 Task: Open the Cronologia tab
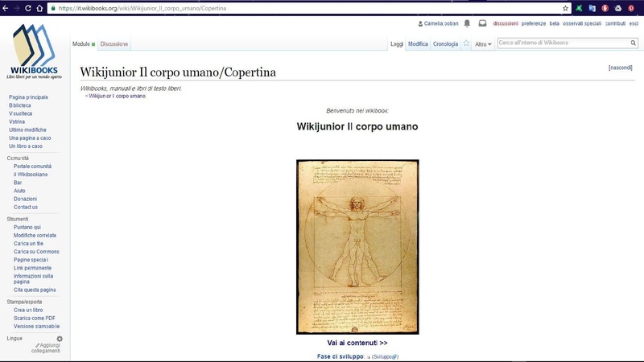(x=446, y=44)
